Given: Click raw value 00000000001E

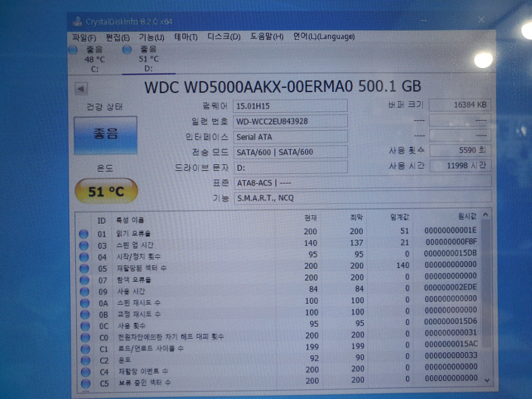Looking at the screenshot, I should [450, 230].
